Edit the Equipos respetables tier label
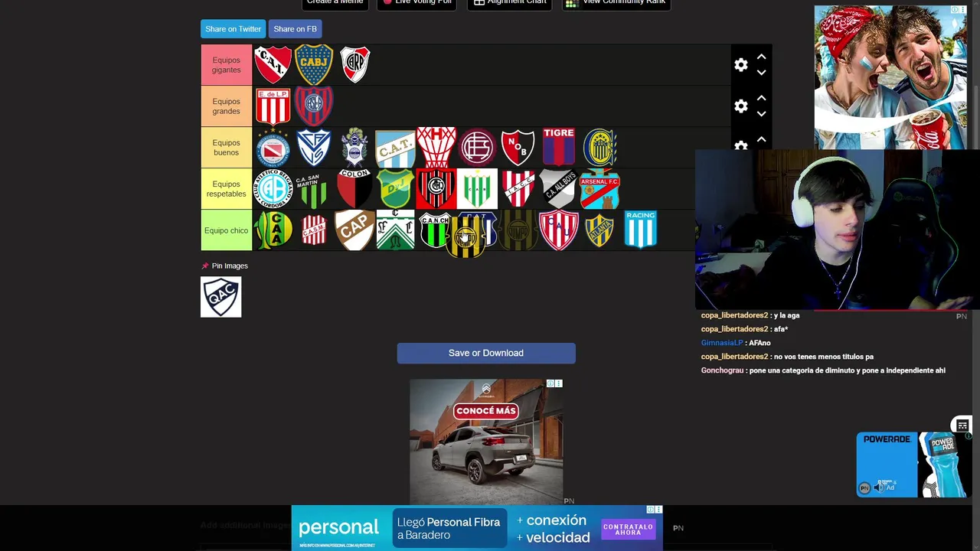 pos(227,189)
